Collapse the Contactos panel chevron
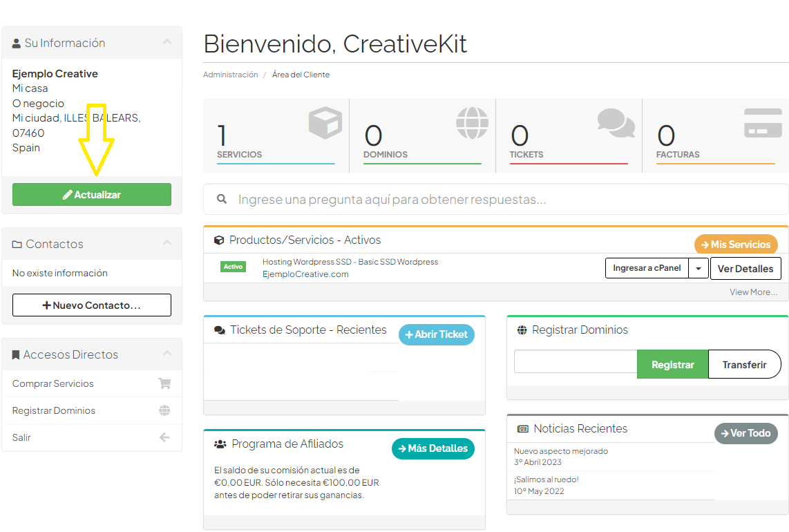789x532 pixels. [167, 243]
